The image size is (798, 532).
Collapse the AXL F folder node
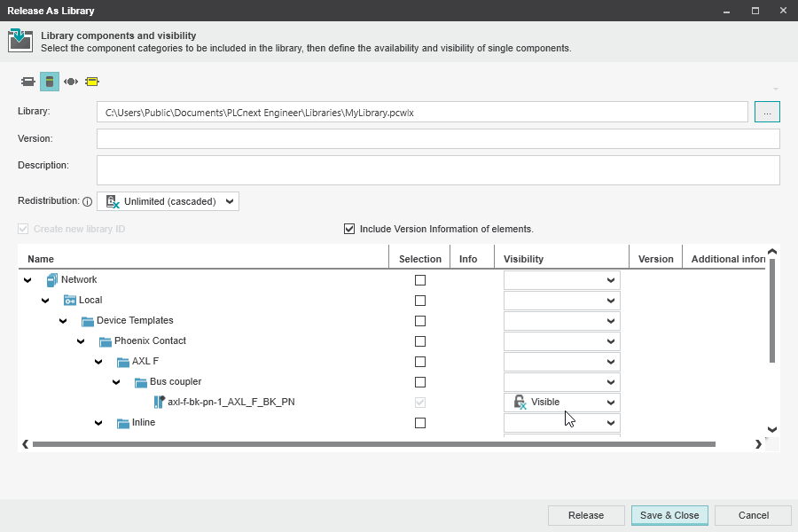point(98,362)
